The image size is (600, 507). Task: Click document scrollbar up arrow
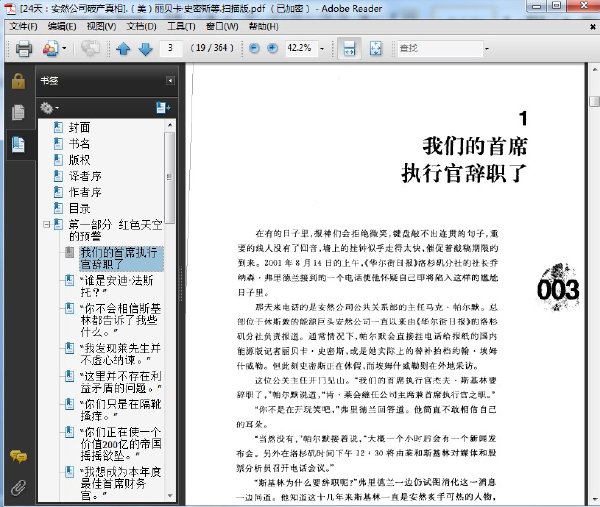coord(595,70)
